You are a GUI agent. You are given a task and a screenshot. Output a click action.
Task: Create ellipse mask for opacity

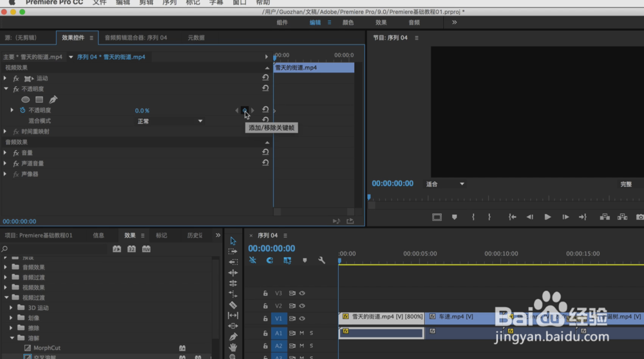pyautogui.click(x=26, y=99)
